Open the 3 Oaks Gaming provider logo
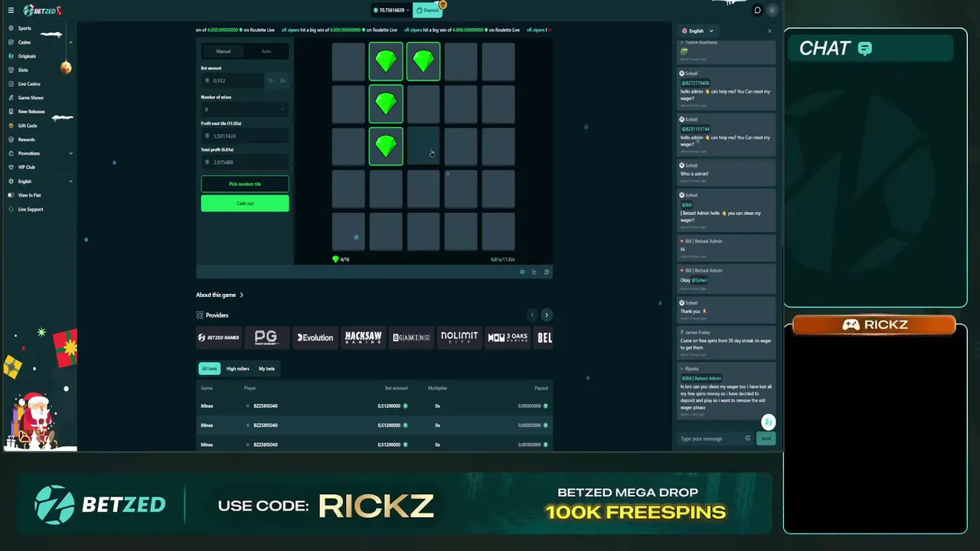This screenshot has width=980, height=551. pyautogui.click(x=508, y=337)
